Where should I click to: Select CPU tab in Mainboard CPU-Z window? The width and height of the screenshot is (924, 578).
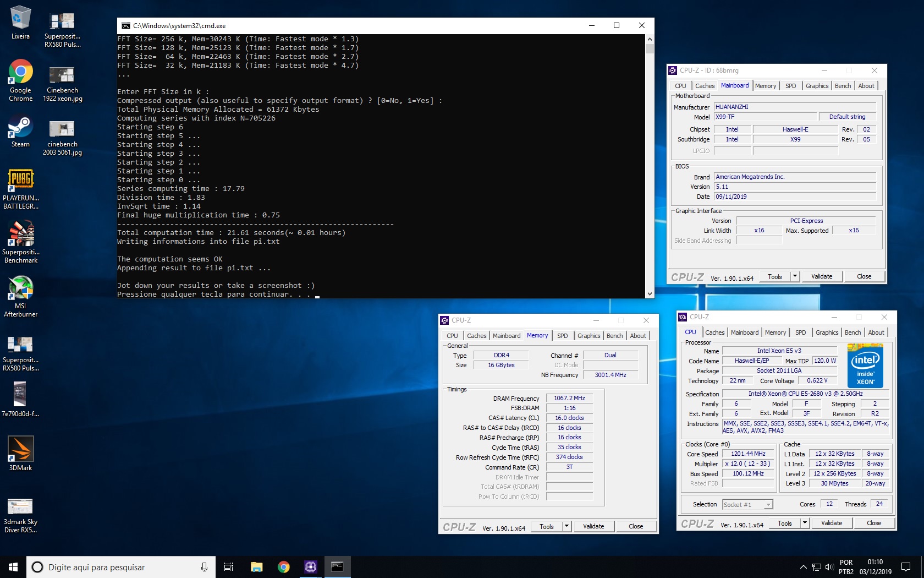tap(680, 86)
